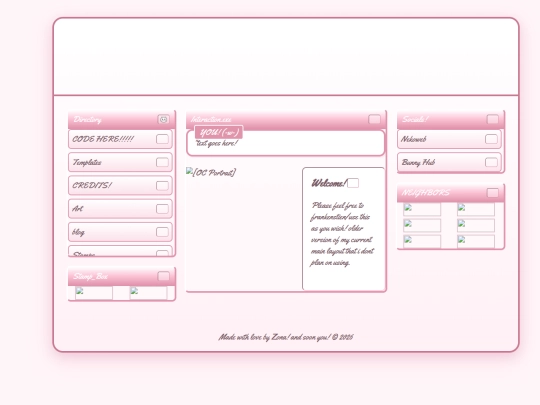Click the middle-left NEIGHBORS button image
This screenshot has width=540, height=405.
[422, 226]
